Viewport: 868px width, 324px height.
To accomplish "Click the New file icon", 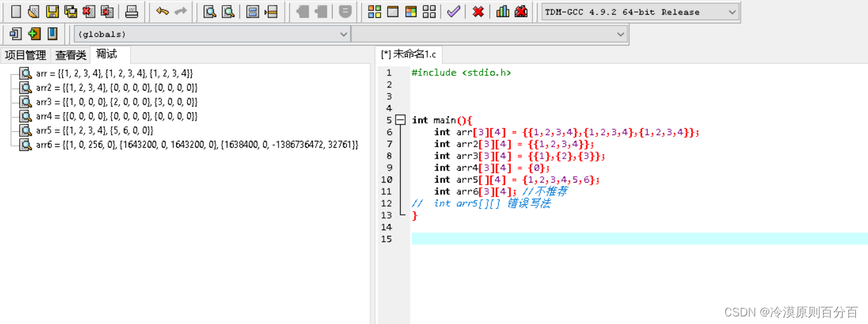I will [16, 11].
